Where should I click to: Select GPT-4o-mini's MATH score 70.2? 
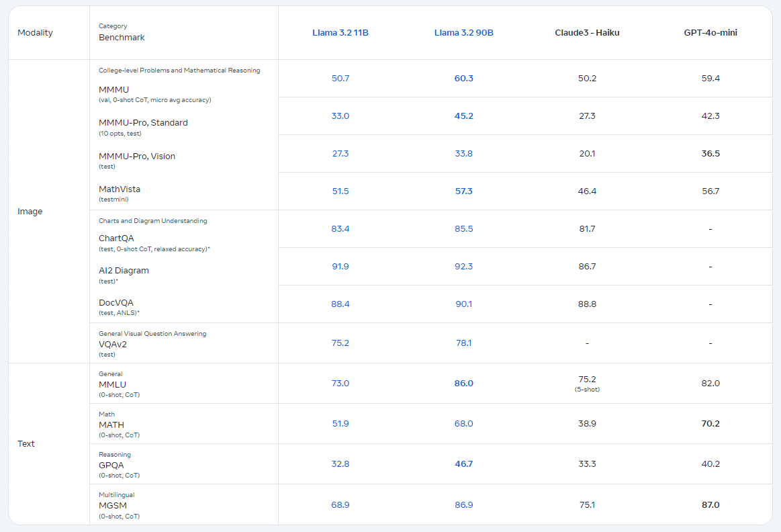click(x=710, y=424)
